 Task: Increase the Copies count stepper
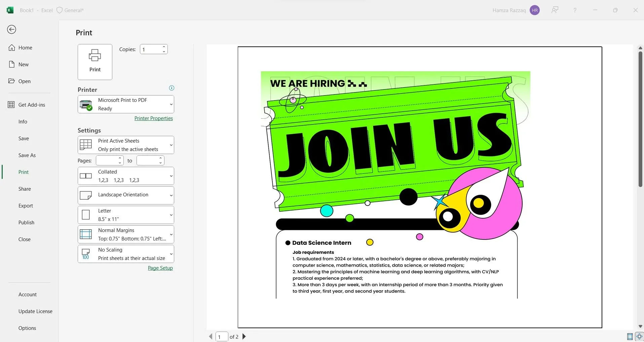tap(164, 47)
